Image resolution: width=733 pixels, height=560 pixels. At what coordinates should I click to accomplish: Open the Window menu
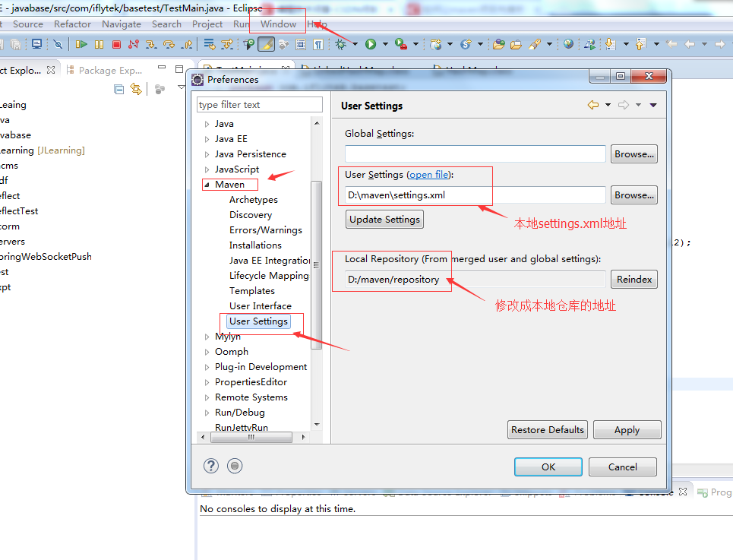278,24
